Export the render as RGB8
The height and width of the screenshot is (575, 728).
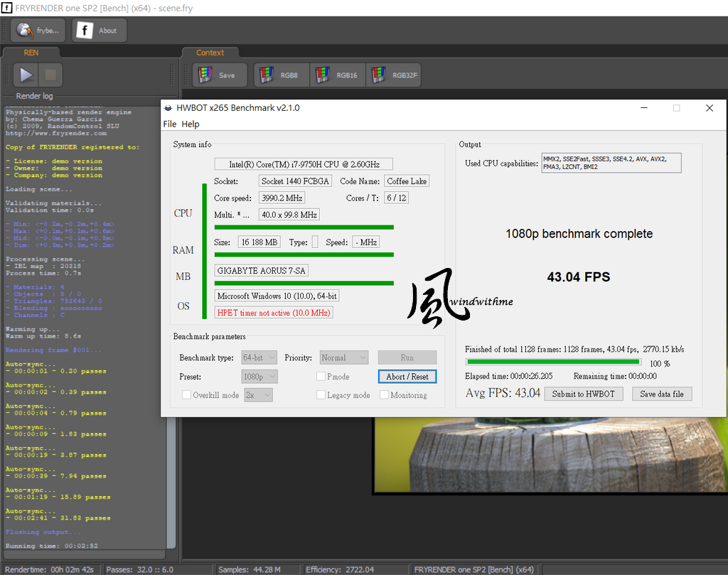pos(282,75)
